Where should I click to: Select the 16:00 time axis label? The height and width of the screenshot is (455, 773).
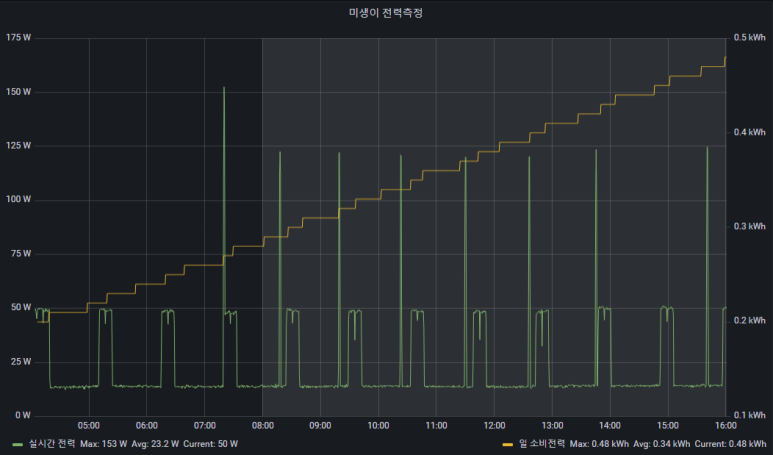(x=726, y=425)
